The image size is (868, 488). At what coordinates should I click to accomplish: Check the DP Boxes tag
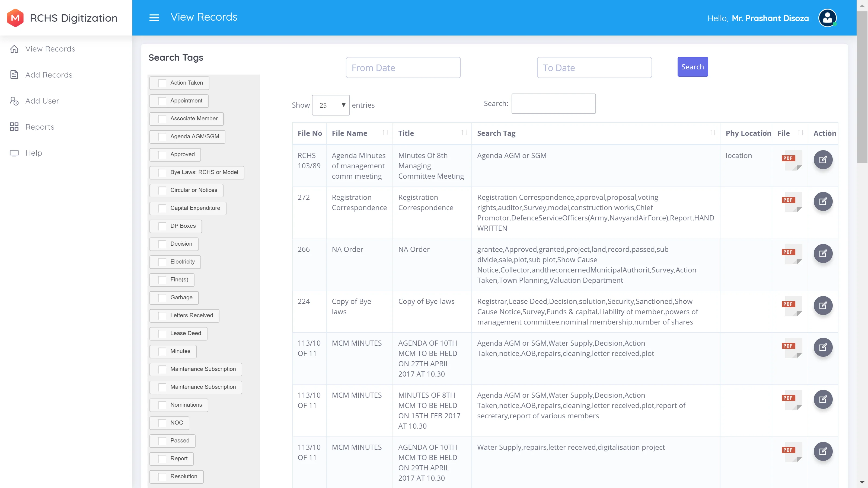tap(162, 226)
